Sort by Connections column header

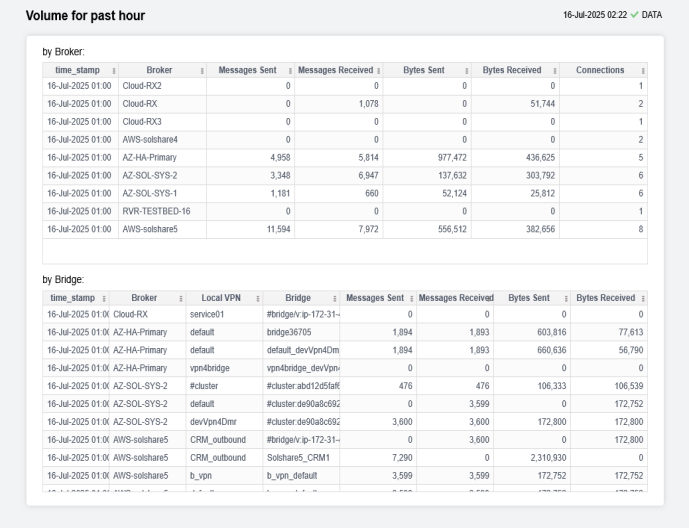coord(600,71)
